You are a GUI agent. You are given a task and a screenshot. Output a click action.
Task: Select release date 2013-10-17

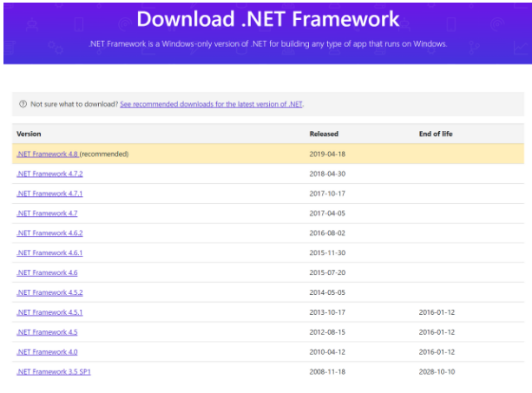tap(327, 312)
